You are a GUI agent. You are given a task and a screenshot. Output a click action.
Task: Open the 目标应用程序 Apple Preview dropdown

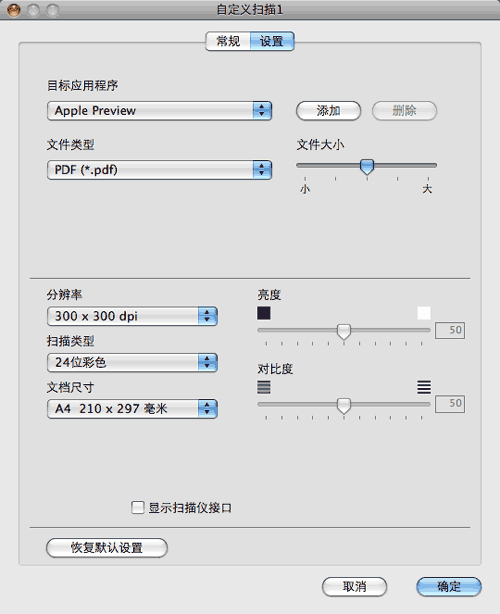[159, 110]
